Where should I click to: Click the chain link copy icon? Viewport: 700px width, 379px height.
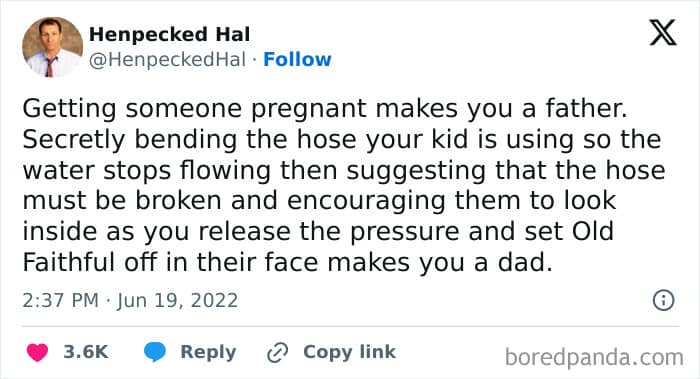coord(277,352)
